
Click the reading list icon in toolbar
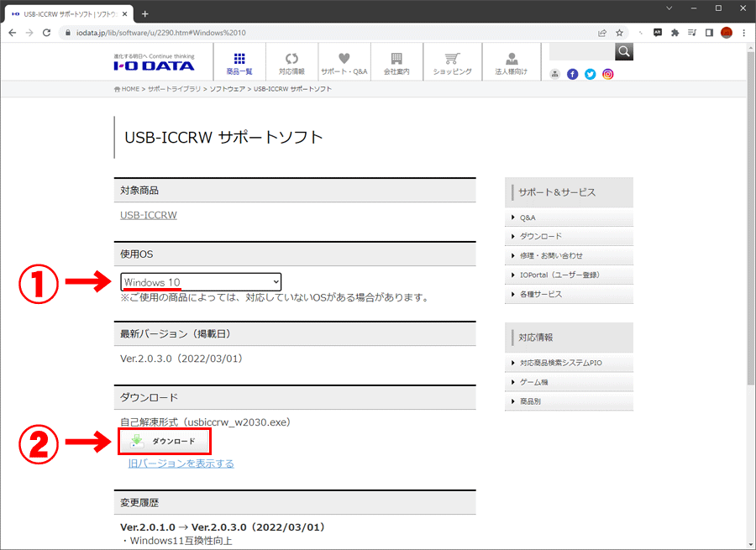click(692, 33)
